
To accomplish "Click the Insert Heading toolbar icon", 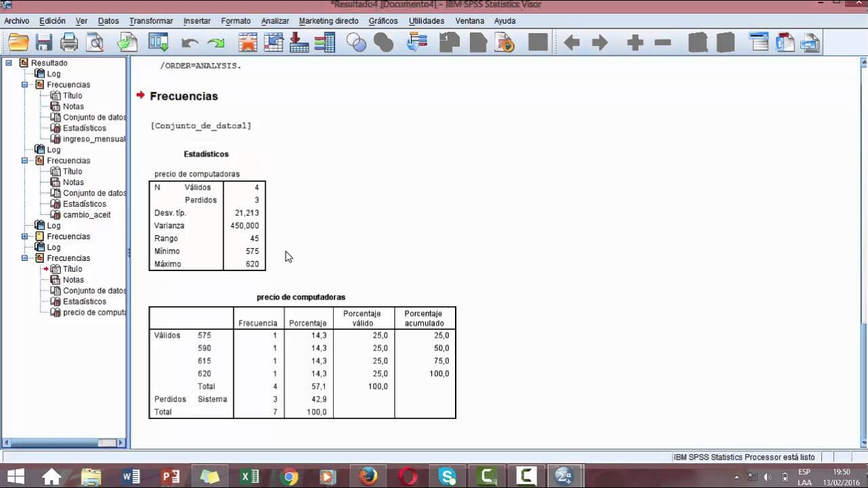I will (759, 43).
